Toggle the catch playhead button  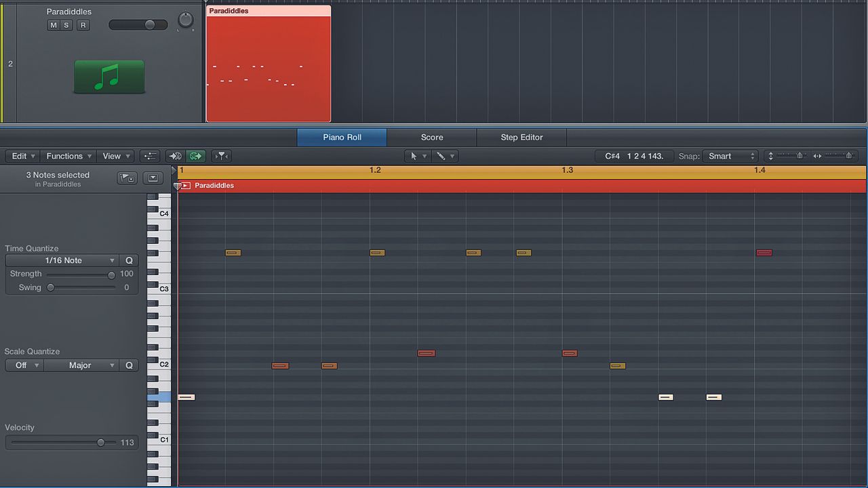point(221,156)
